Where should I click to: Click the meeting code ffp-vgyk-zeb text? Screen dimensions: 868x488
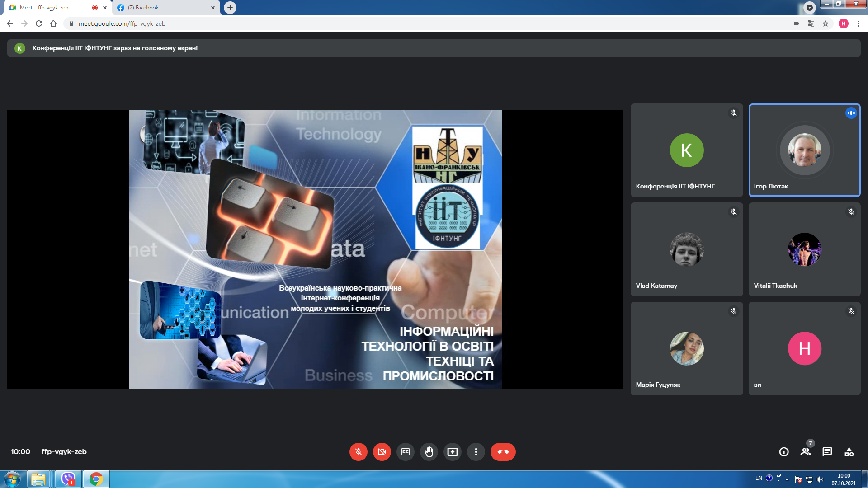click(64, 452)
